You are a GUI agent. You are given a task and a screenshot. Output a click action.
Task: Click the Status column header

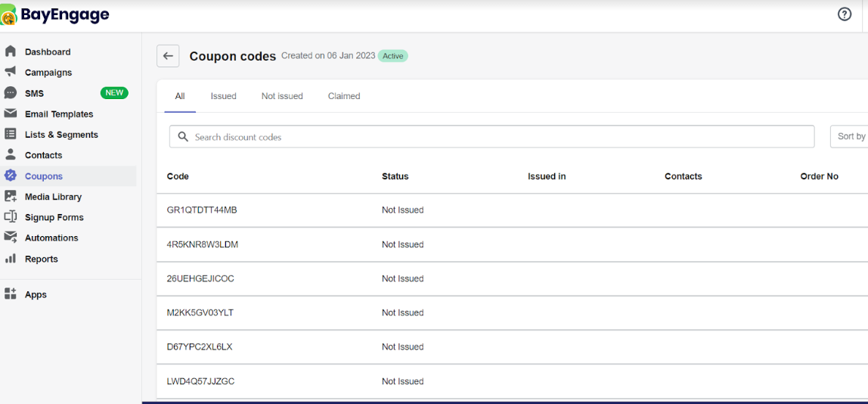coord(395,176)
